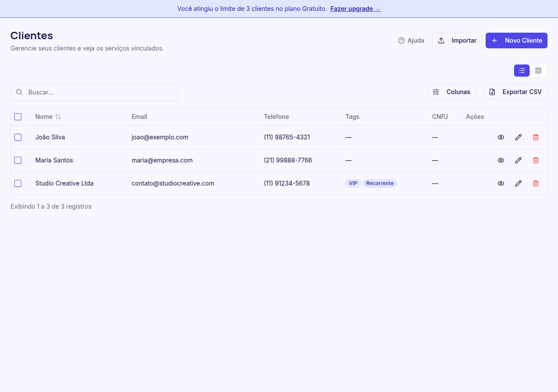This screenshot has width=558, height=392.
Task: Delete Maria Santos with trash icon
Action: tap(536, 160)
